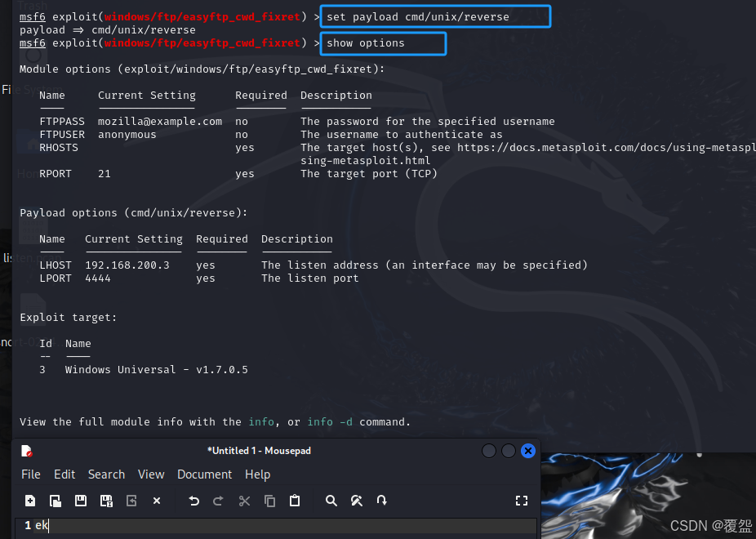Toggle fullscreen in the Mousepad toolbar
This screenshot has width=756, height=539.
(522, 501)
